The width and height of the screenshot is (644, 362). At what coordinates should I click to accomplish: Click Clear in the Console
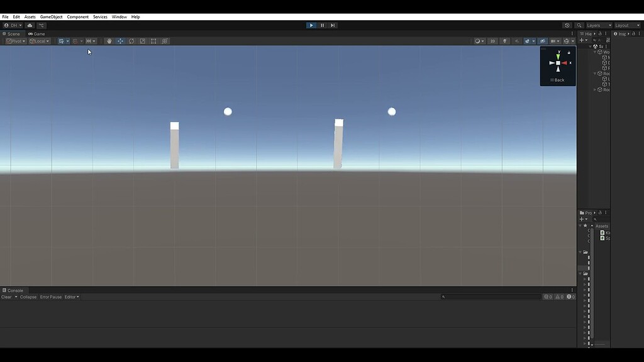pyautogui.click(x=6, y=297)
